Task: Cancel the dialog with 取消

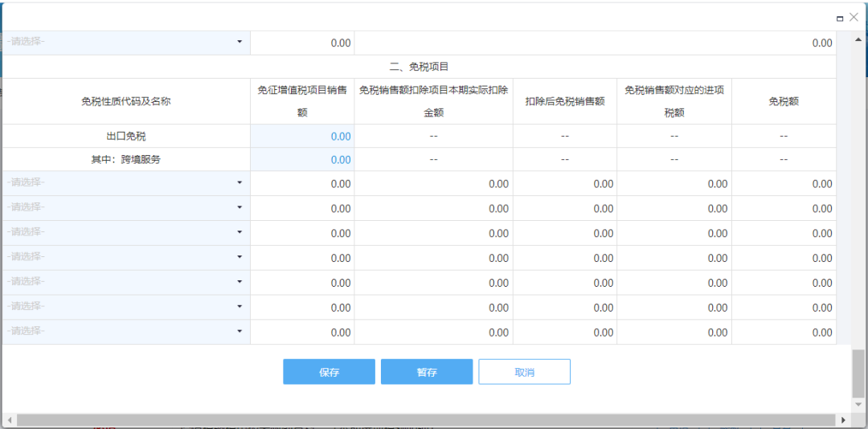Action: pos(524,372)
